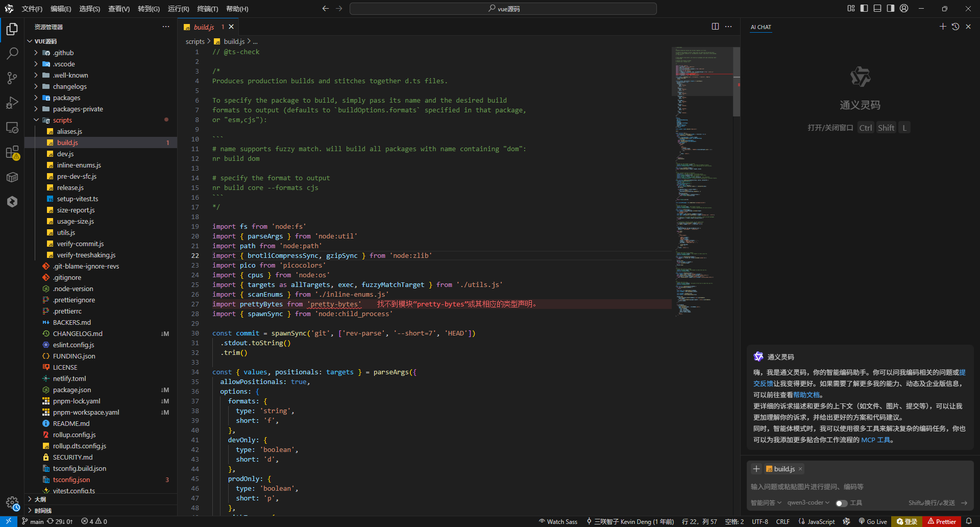The image size is (980, 527).
Task: Open the 编辑(E) menu
Action: point(61,9)
